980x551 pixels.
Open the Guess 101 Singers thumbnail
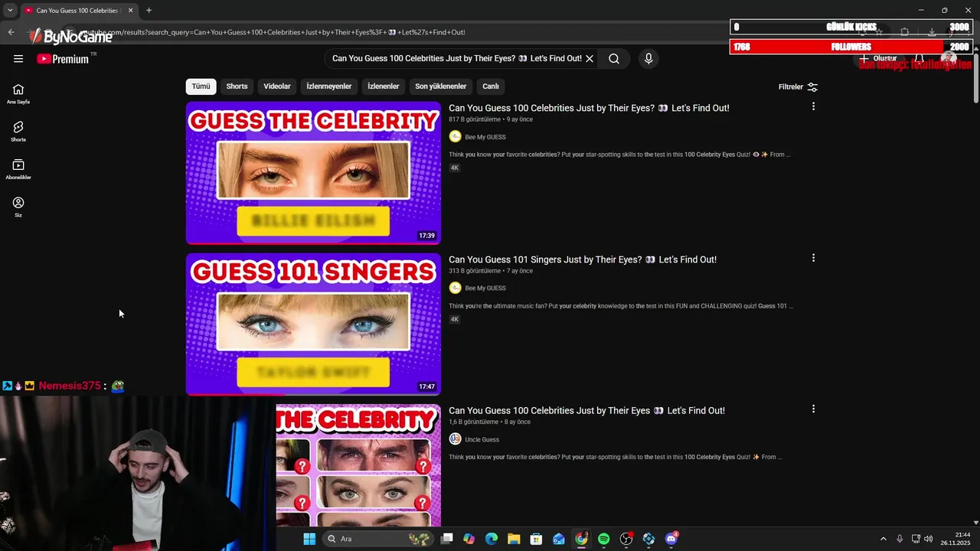[313, 324]
